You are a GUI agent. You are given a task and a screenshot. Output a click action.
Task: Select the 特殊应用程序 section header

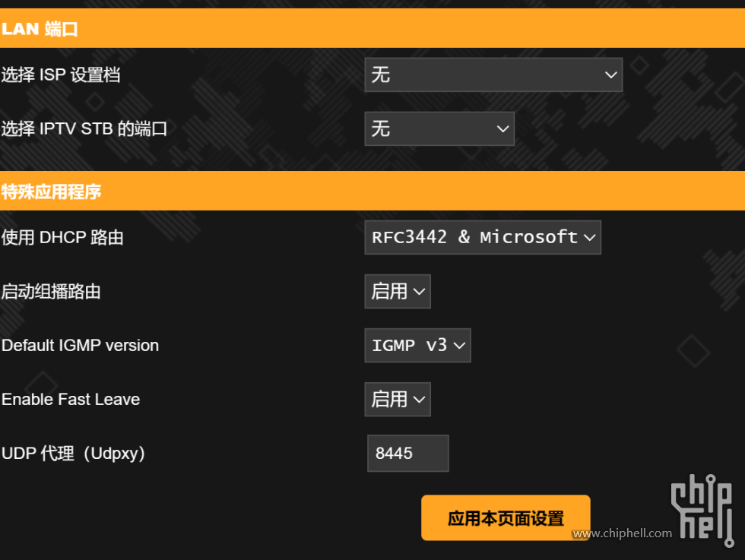coord(52,192)
